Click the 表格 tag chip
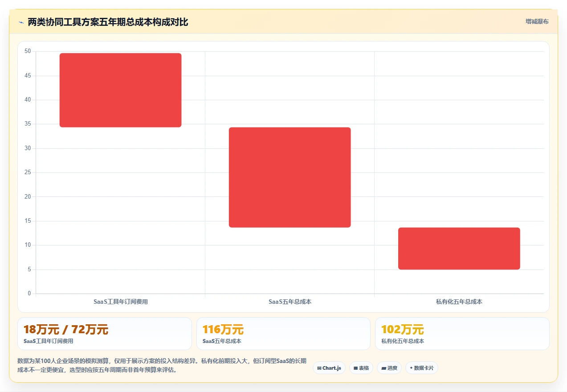The width and height of the screenshot is (567, 392). (361, 368)
